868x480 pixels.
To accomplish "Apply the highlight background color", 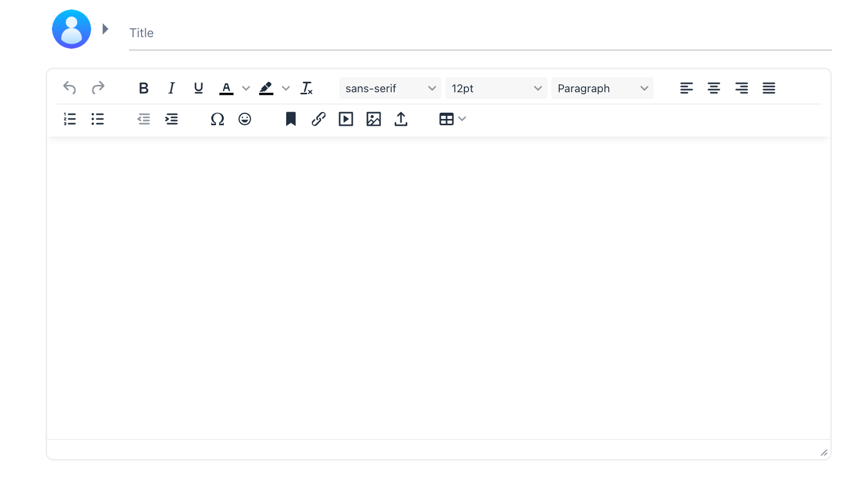I will 266,88.
